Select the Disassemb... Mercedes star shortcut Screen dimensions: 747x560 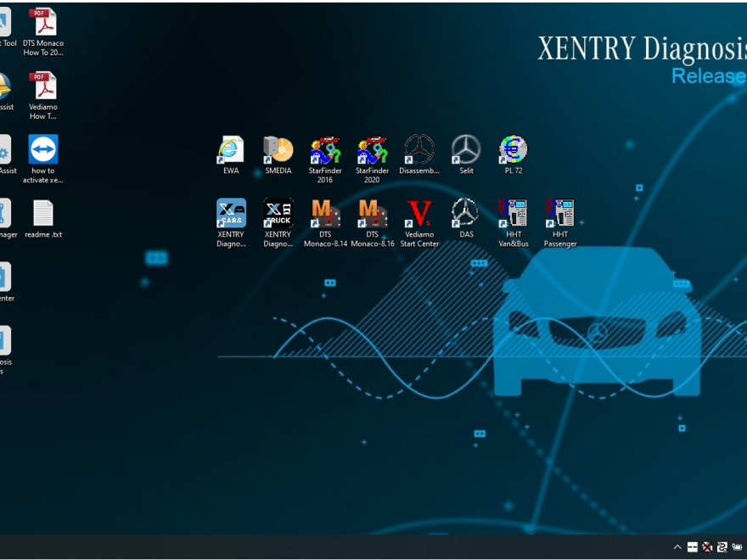[419, 154]
